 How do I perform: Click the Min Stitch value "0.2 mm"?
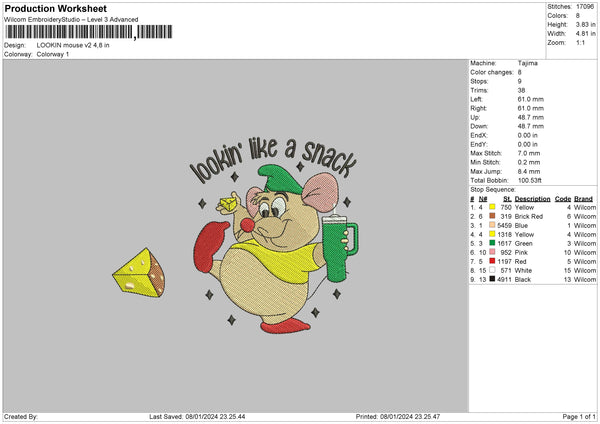click(x=529, y=162)
